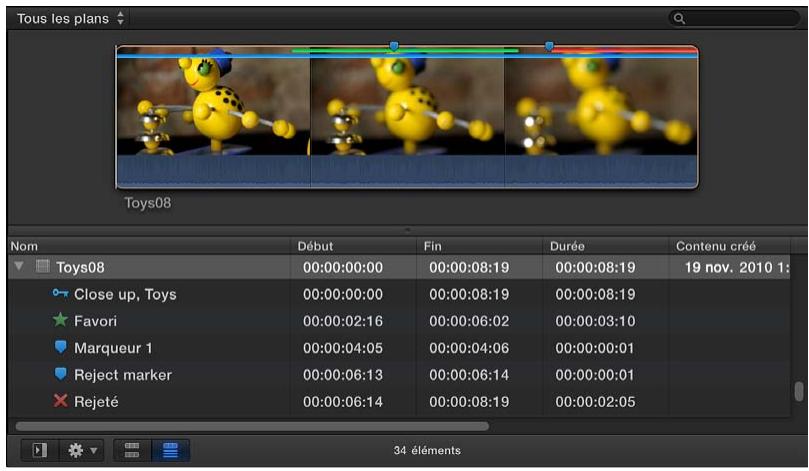
Task: Click the Favori start time 00:00:02:16
Action: (343, 321)
